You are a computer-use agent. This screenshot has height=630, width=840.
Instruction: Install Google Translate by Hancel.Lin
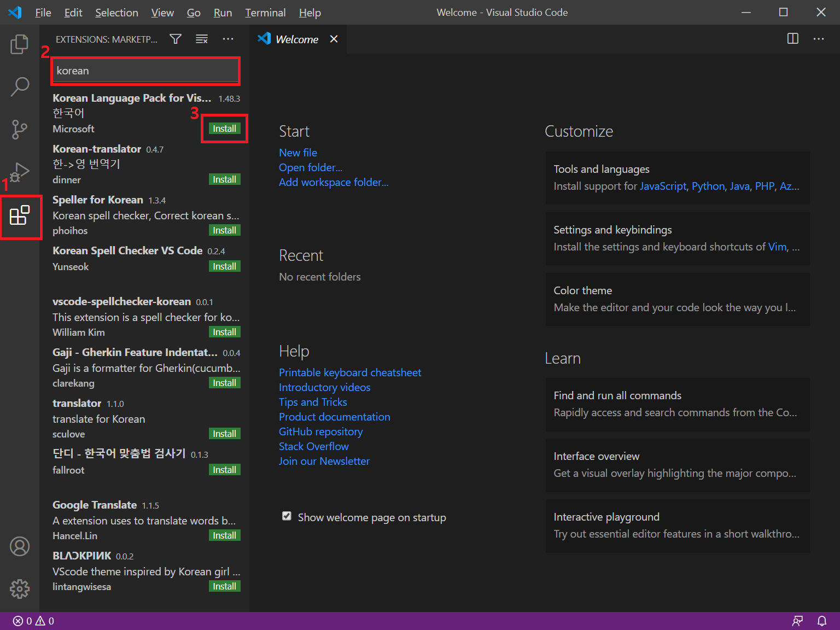225,535
